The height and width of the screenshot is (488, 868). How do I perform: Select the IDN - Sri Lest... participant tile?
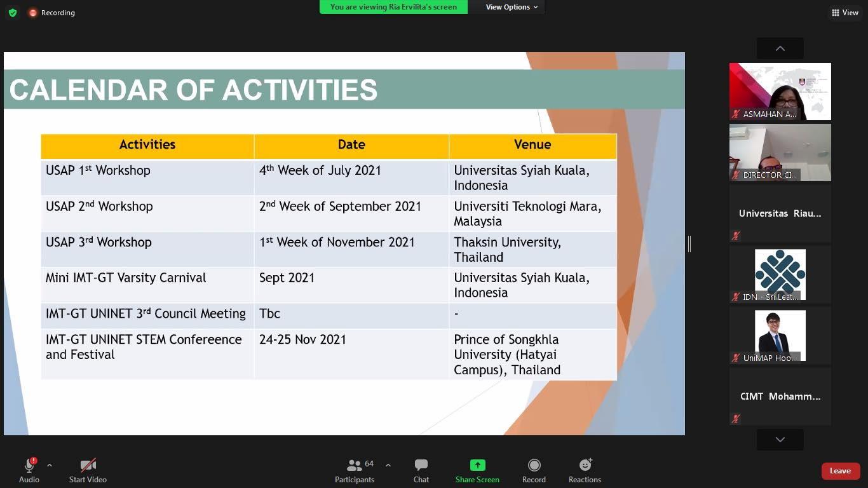[x=780, y=274]
